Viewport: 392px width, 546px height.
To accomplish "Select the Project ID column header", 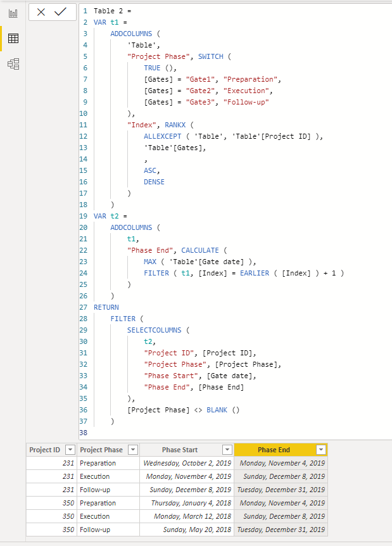I will pos(51,450).
